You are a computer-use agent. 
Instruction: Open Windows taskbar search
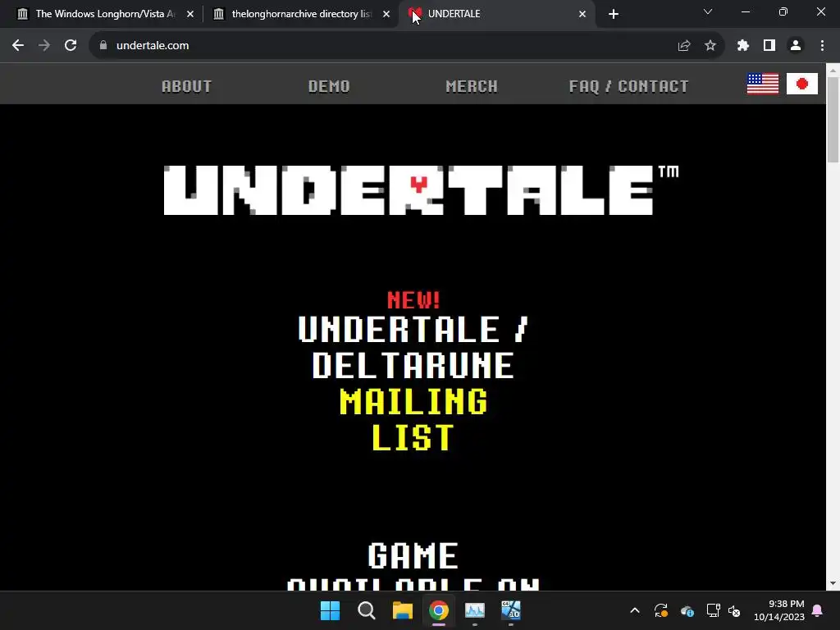(367, 610)
